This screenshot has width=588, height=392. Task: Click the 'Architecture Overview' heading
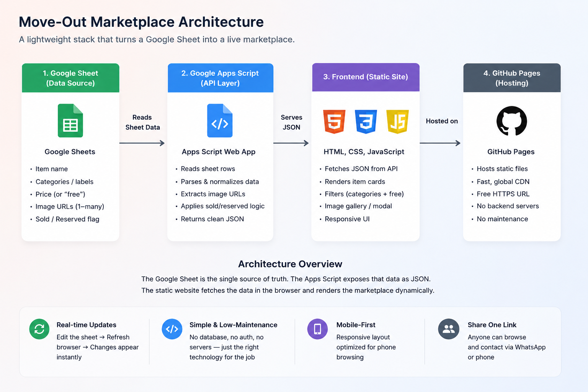[290, 264]
